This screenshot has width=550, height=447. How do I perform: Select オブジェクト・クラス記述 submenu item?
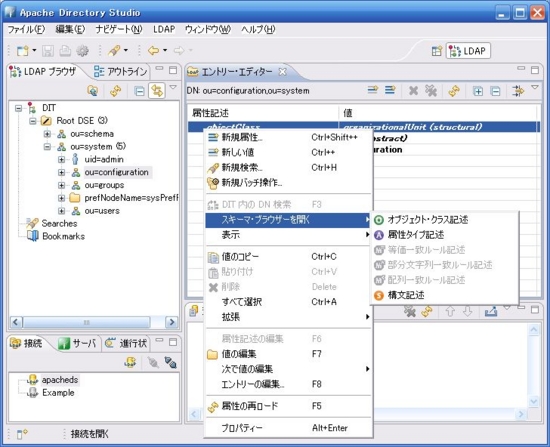pos(444,220)
